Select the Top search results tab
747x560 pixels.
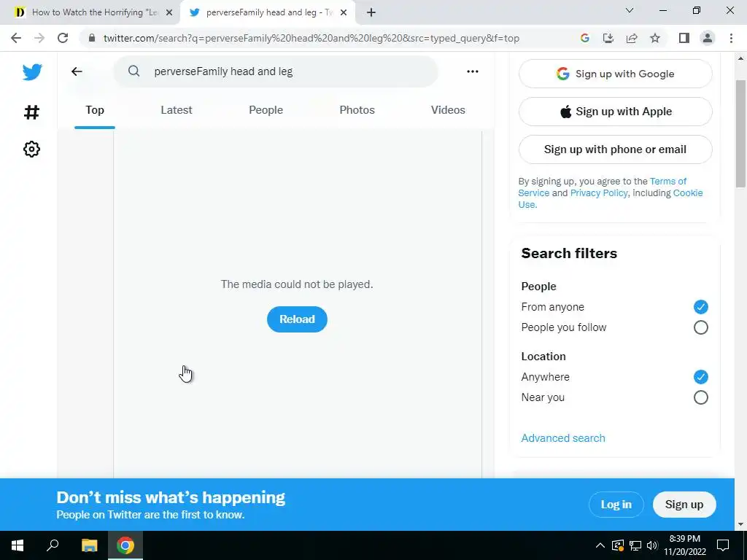(95, 110)
